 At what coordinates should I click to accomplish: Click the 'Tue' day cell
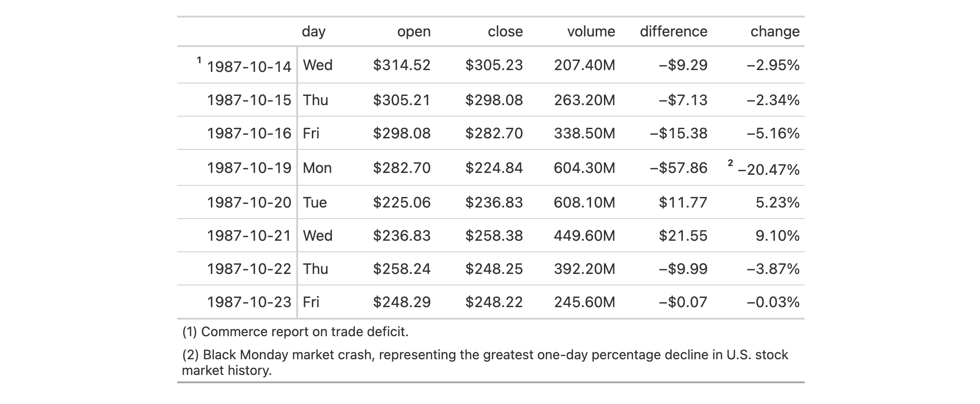(x=315, y=202)
